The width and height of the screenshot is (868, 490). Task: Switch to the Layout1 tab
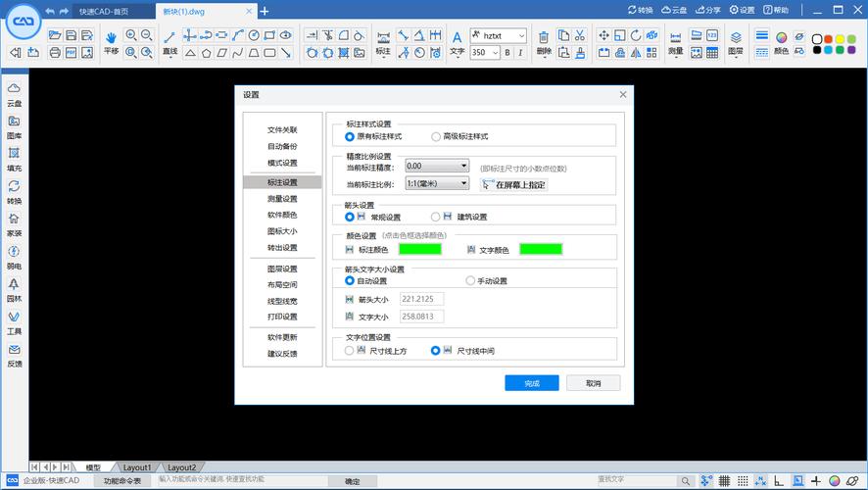tap(136, 467)
